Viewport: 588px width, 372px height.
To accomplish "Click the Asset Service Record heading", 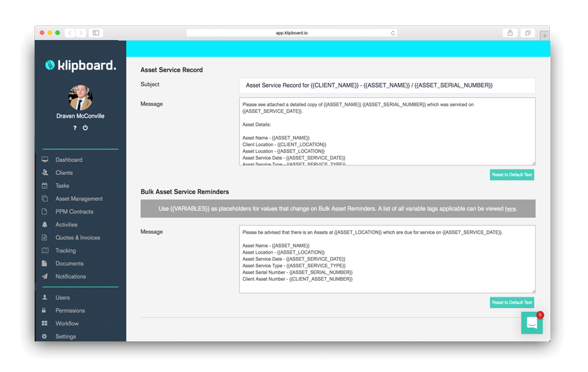I will [171, 70].
